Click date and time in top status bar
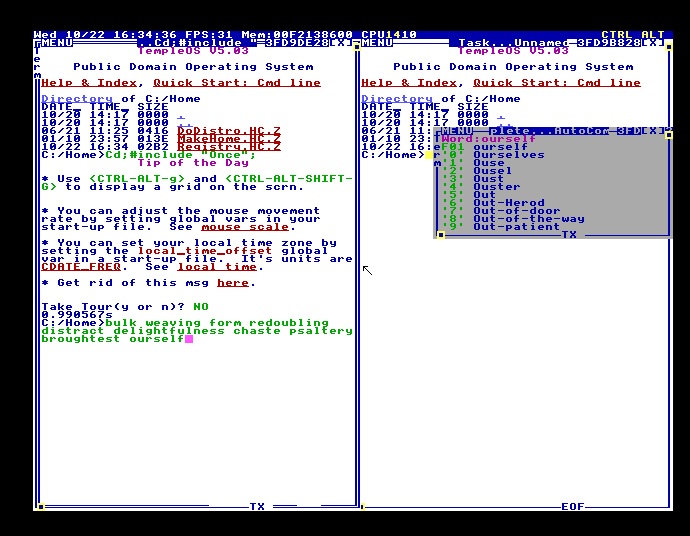Viewport: 690px width, 536px height. click(x=105, y=34)
